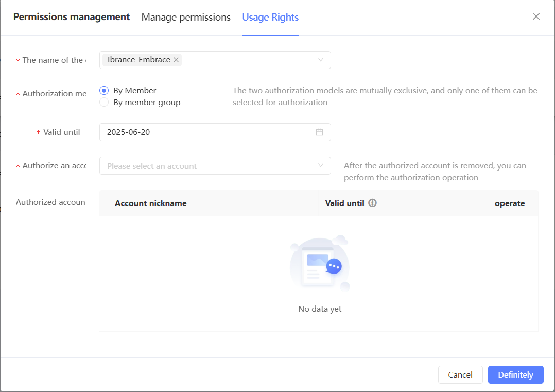This screenshot has width=555, height=392.
Task: Open the calendar date picker icon
Action: click(x=319, y=132)
